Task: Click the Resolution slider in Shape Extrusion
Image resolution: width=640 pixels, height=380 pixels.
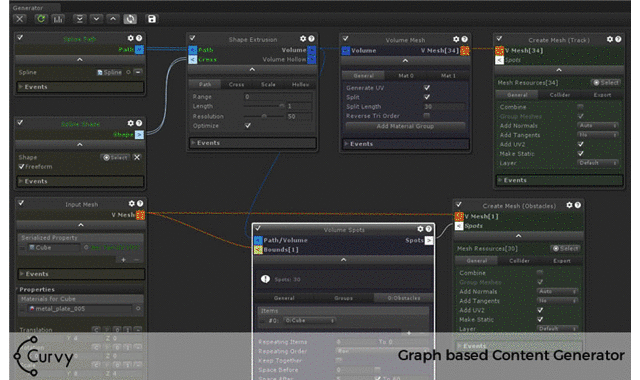Action: (264, 116)
